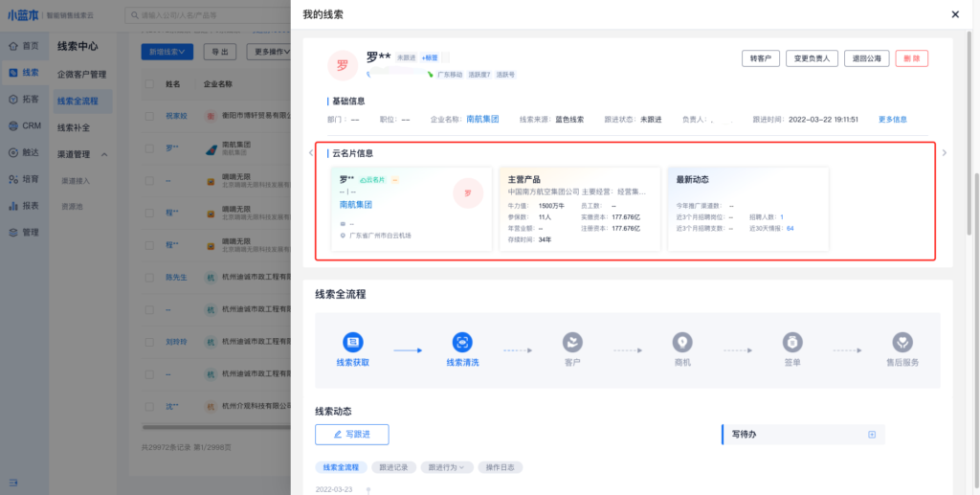Viewport: 980px width, 495px height.
Task: Switch to the 跟进记录 tab
Action: 393,467
